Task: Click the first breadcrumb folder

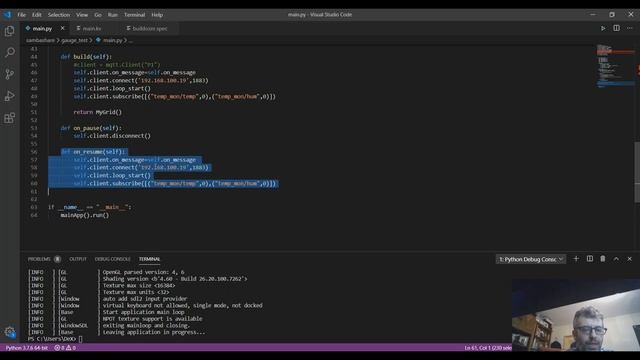Action: point(40,40)
